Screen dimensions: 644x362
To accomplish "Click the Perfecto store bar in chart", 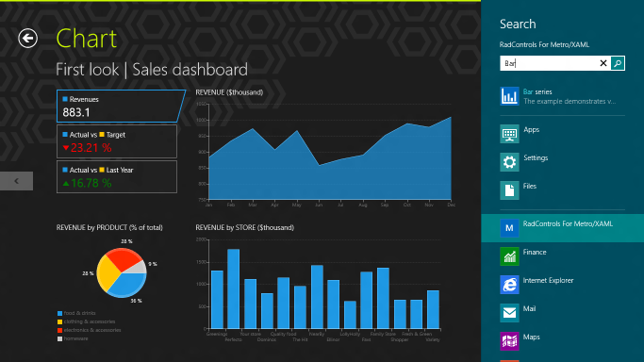I will (x=233, y=289).
